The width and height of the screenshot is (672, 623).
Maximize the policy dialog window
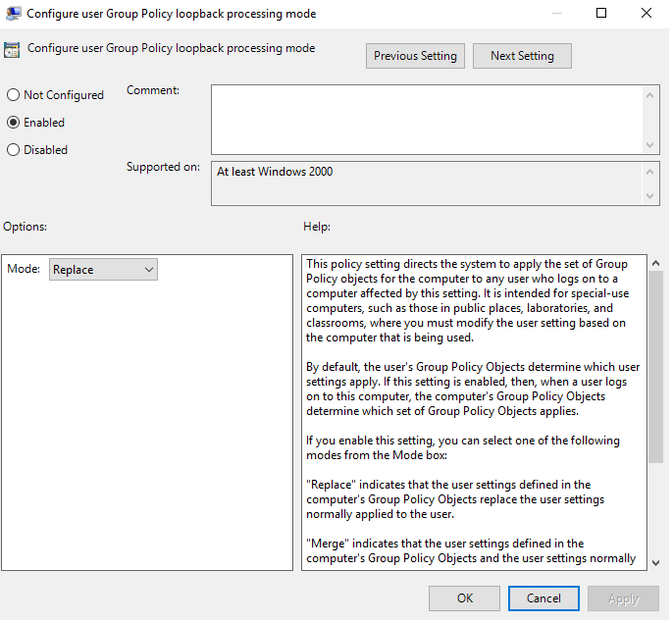click(601, 14)
